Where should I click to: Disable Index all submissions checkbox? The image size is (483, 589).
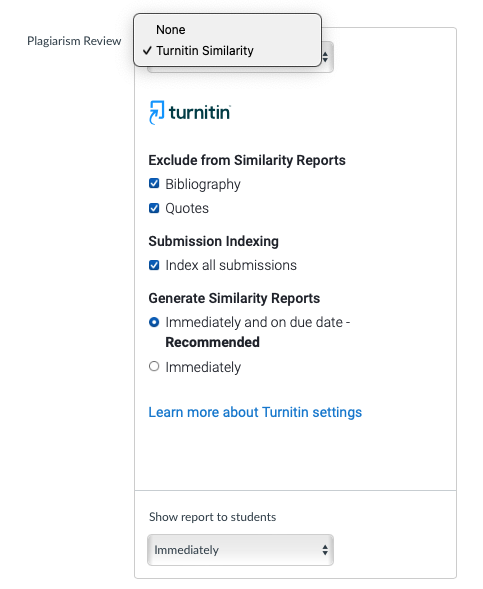click(x=154, y=265)
